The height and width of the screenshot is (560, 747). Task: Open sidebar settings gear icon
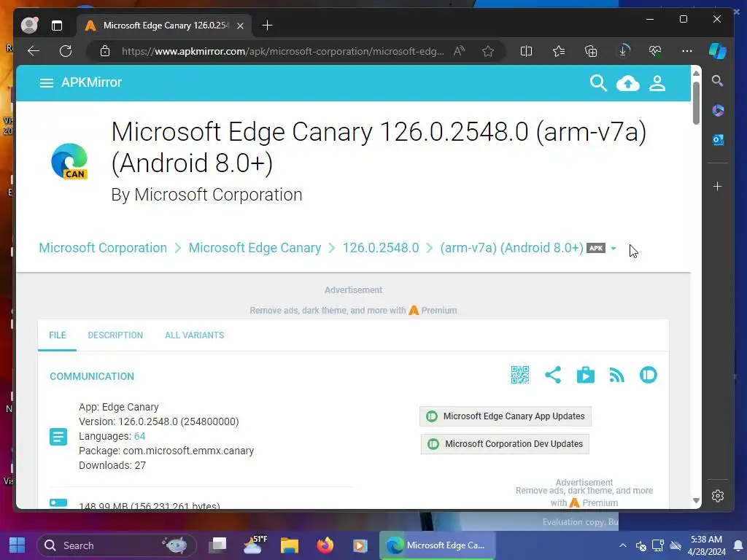click(x=718, y=496)
